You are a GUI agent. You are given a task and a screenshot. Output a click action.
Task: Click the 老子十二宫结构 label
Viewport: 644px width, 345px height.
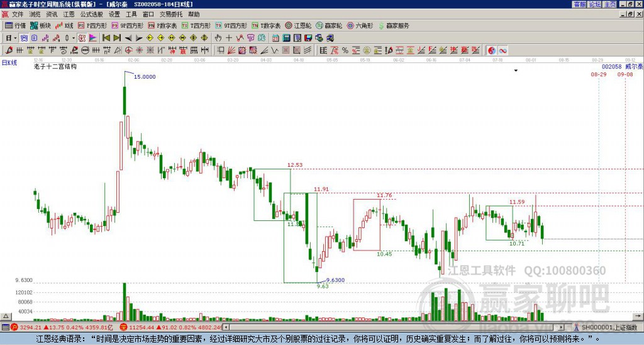(x=55, y=66)
